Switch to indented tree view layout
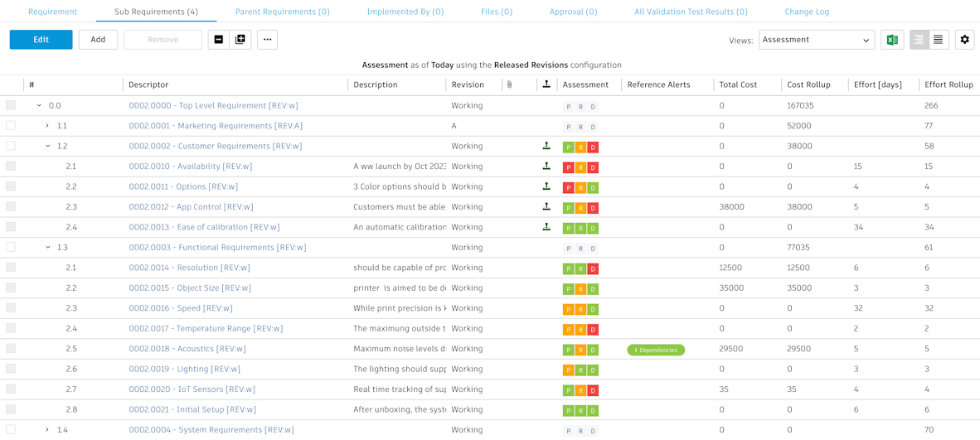 919,40
